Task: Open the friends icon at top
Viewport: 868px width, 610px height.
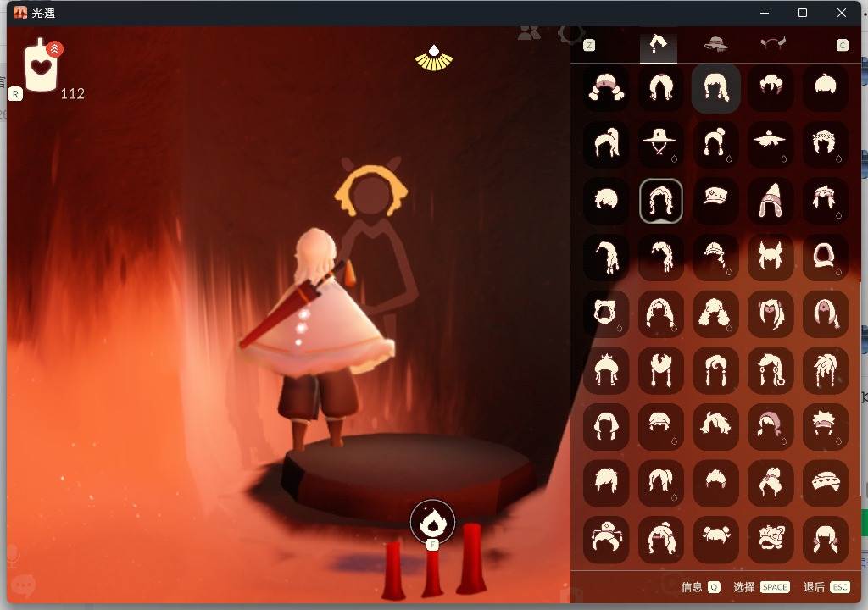Action: pyautogui.click(x=529, y=34)
